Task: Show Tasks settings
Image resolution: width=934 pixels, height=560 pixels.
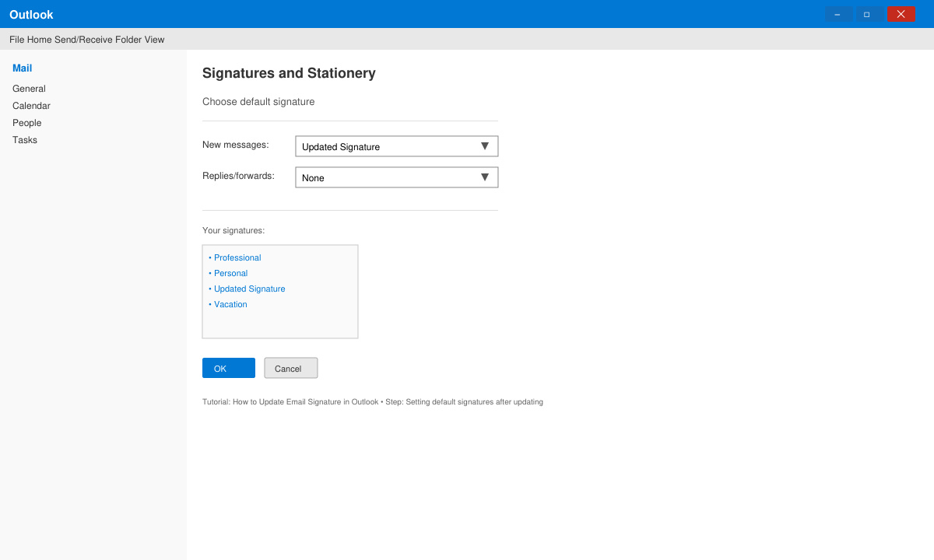Action: 25,140
